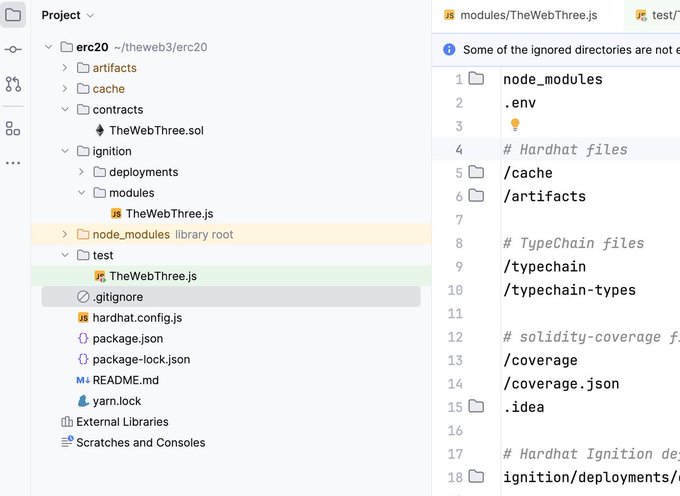Screen dimensions: 680x496
Task: Click the '# Hardhat files' comment line
Action: 565,150
